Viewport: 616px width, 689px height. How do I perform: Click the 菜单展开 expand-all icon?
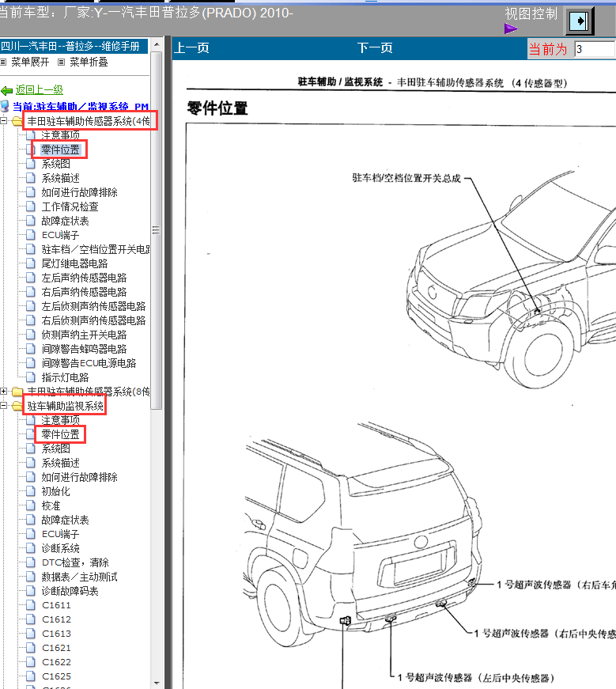coord(3,62)
